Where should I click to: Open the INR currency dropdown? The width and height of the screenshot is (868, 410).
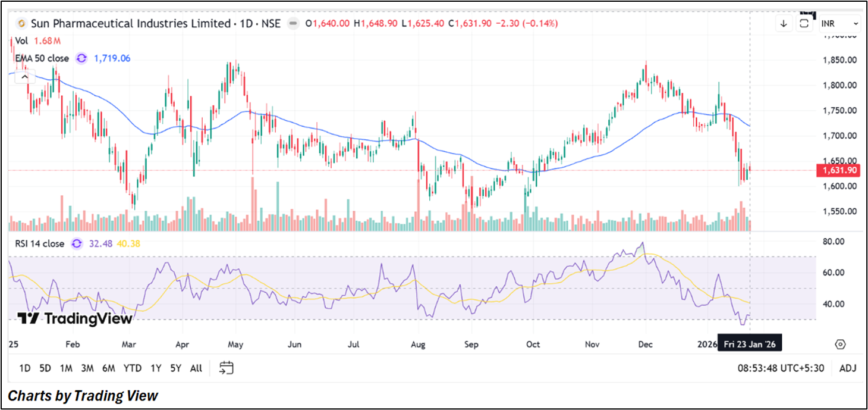839,24
